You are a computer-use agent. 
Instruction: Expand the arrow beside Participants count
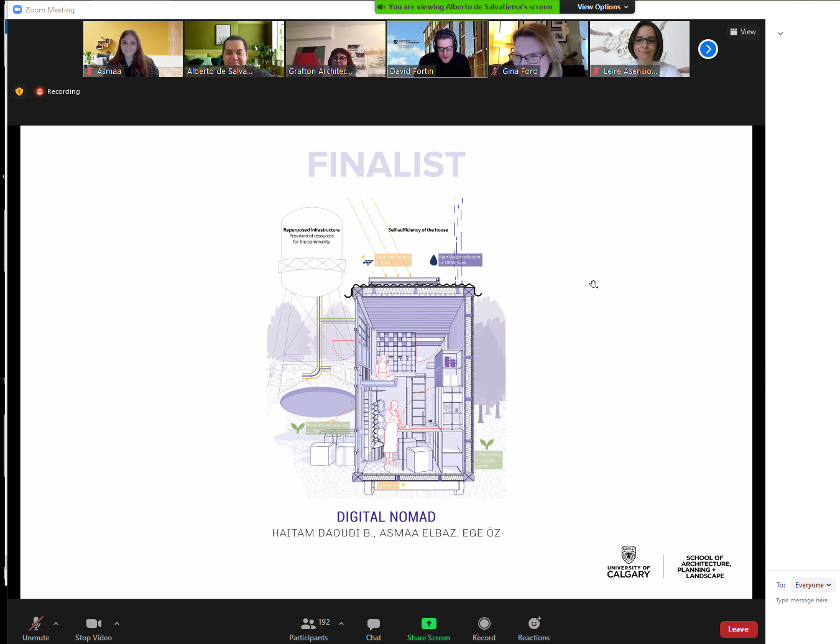pos(341,623)
